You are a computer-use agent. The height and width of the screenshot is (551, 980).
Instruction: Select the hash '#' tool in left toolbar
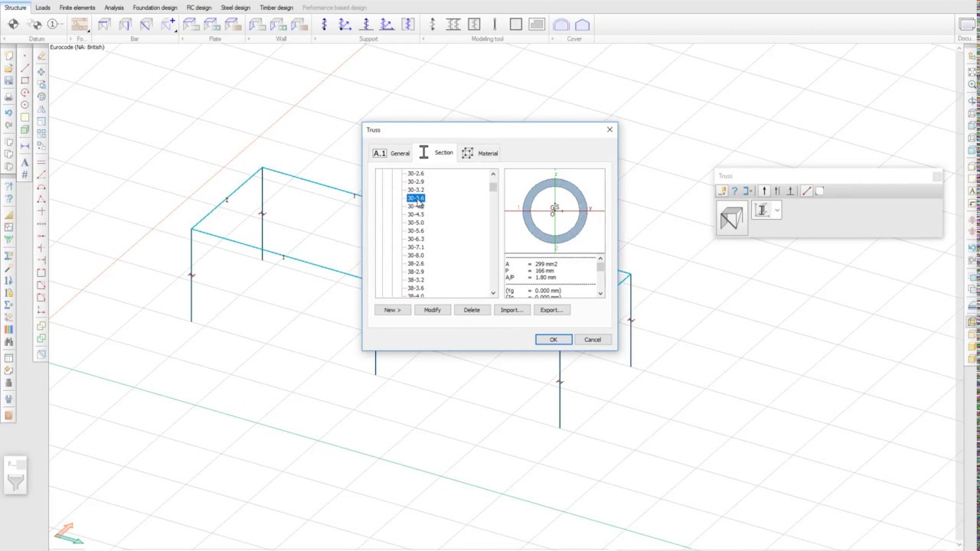[x=24, y=174]
